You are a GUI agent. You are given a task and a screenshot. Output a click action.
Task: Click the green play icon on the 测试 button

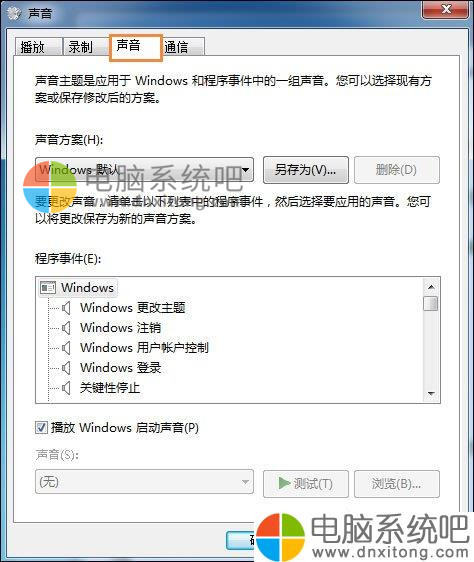point(284,483)
